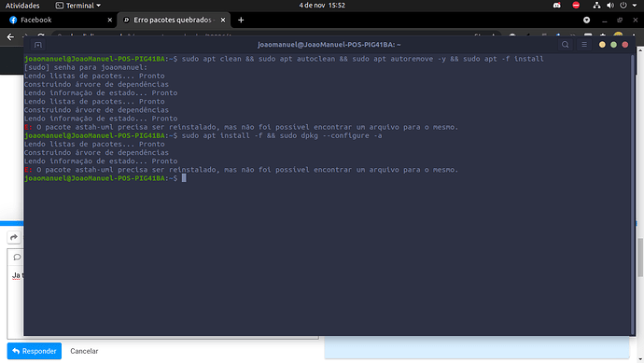Restore the browser window
The width and height of the screenshot is (644, 363).
[x=620, y=20]
